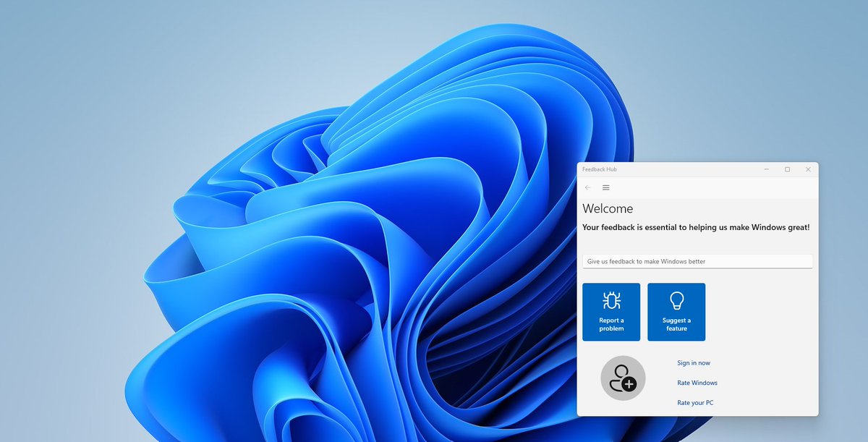Maximize the Feedback Hub window

click(788, 169)
